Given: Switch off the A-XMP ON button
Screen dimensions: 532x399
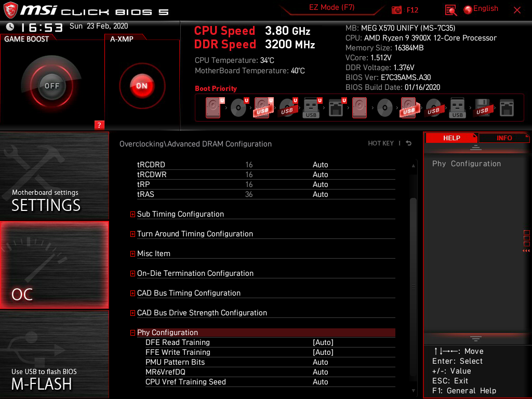Looking at the screenshot, I should pos(142,86).
